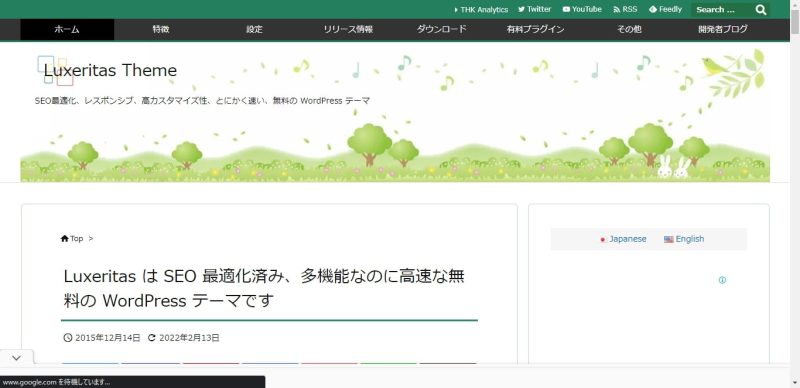Screen dimensions: 800x388
Task: Open the 有料プラグイン menu item
Action: tap(536, 30)
